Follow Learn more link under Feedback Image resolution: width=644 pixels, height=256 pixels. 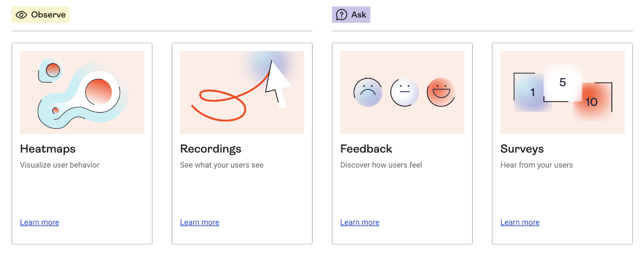click(360, 222)
